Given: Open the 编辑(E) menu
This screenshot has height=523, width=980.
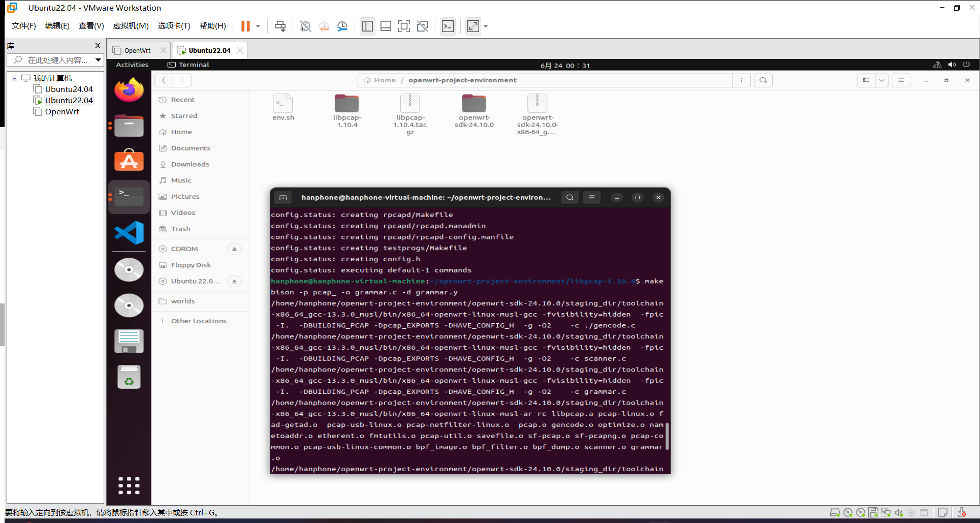Looking at the screenshot, I should pos(57,26).
